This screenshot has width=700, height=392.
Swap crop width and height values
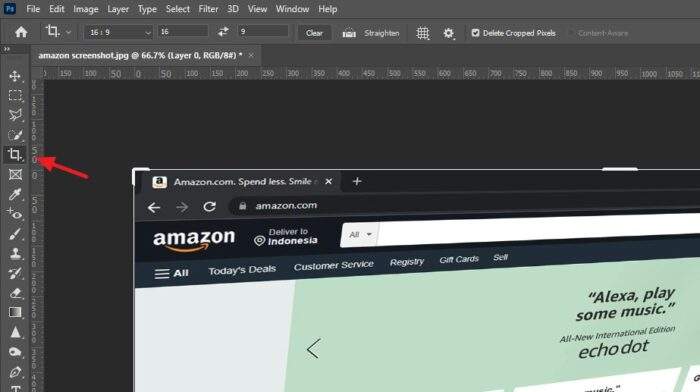click(x=223, y=32)
